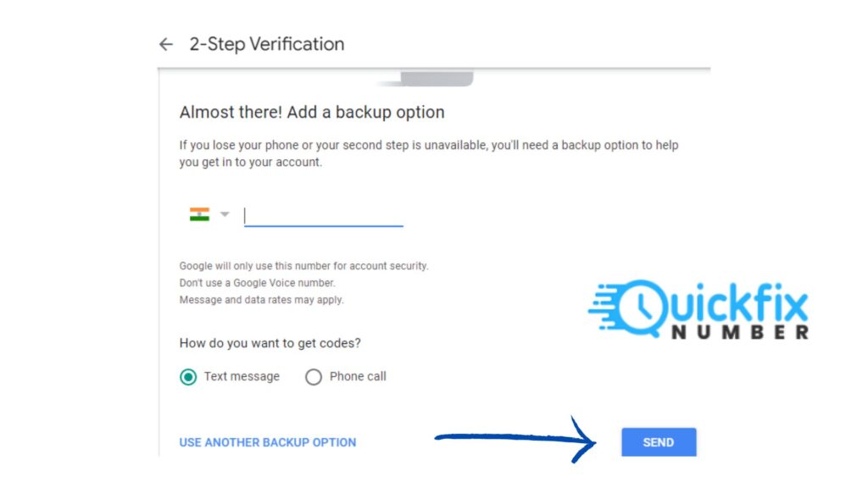This screenshot has height=488, width=868.
Task: Click the India flag icon
Action: point(199,214)
